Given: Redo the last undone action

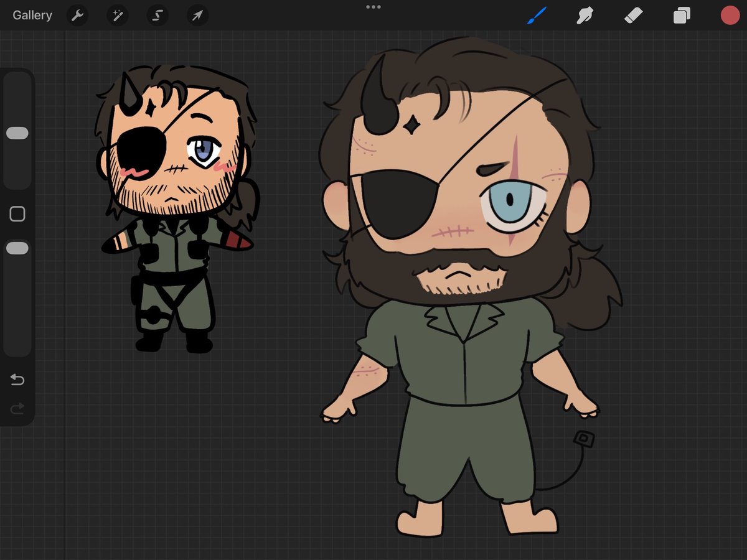Looking at the screenshot, I should coord(17,408).
